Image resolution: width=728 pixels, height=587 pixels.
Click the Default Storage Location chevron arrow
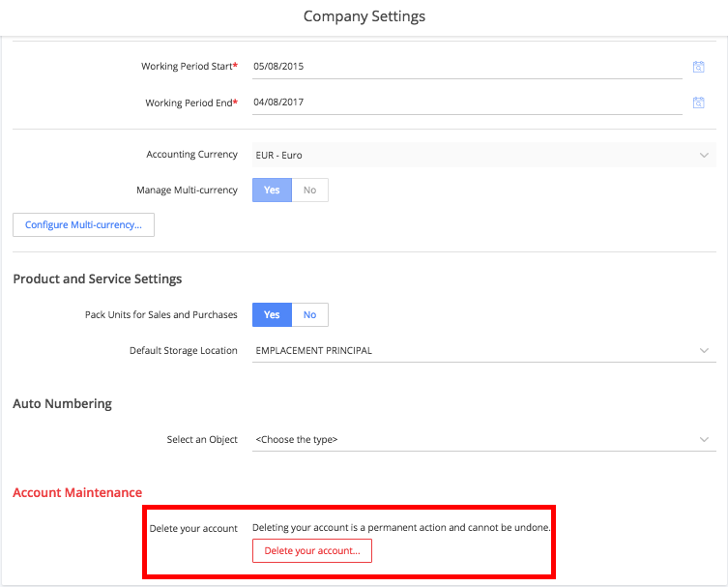pyautogui.click(x=704, y=351)
